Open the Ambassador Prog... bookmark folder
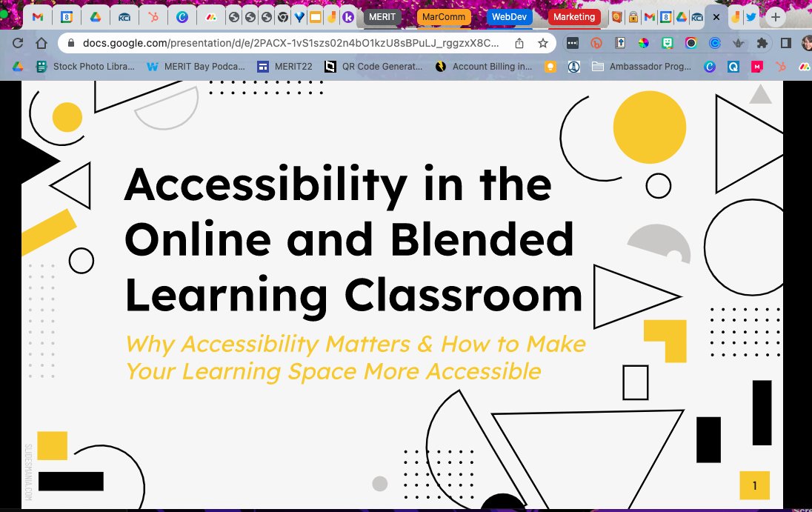Viewport: 812px width, 512px height. point(642,66)
